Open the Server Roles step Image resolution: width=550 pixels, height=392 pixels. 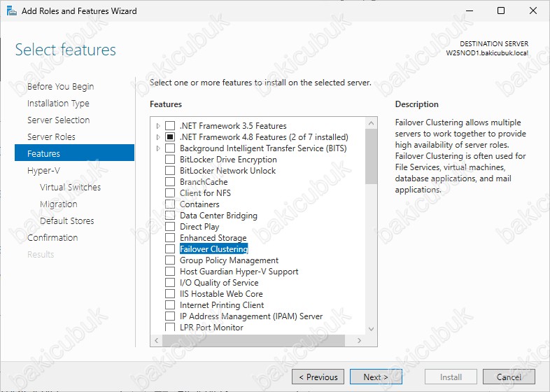point(51,137)
